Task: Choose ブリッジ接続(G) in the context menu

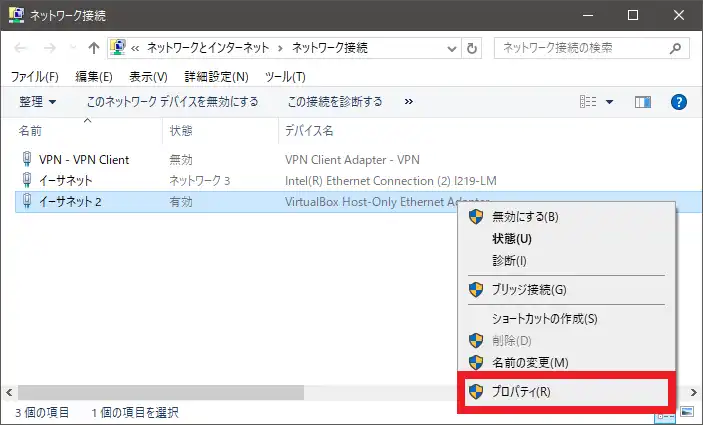Action: pyautogui.click(x=529, y=290)
